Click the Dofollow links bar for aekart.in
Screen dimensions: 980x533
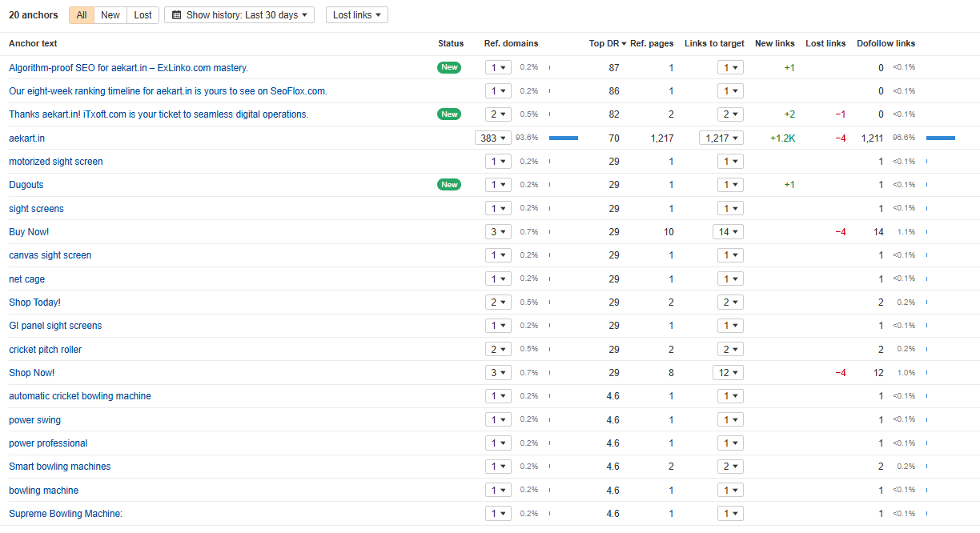(940, 138)
